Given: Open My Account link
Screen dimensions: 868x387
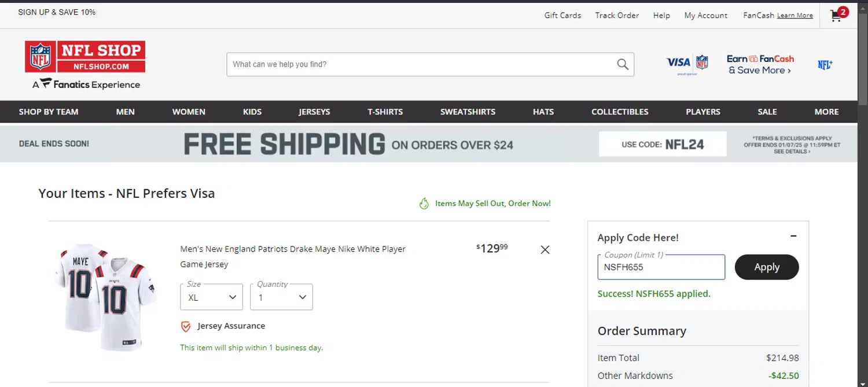Looking at the screenshot, I should pyautogui.click(x=705, y=16).
